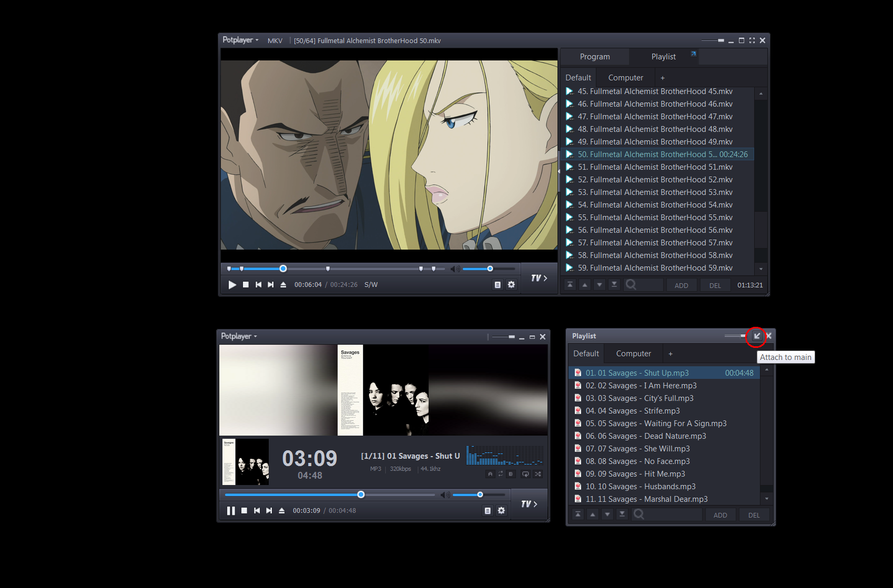Open Potplayer menu dropdown in audio window
Image resolution: width=893 pixels, height=588 pixels.
239,336
